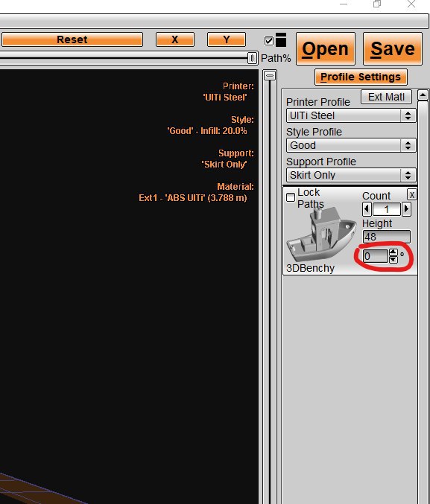Click rotation angle up spinner arrow

[x=393, y=252]
